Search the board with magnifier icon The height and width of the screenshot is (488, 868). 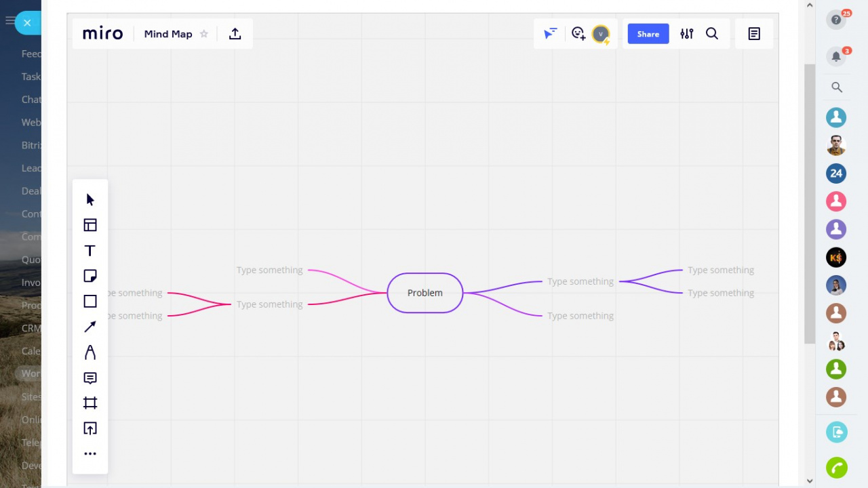click(712, 34)
